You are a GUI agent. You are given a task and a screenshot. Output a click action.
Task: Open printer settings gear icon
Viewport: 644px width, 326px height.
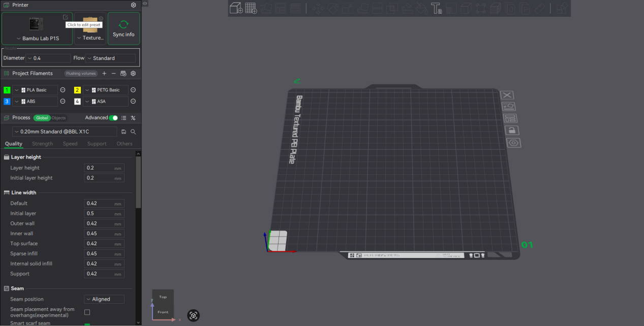tap(133, 5)
